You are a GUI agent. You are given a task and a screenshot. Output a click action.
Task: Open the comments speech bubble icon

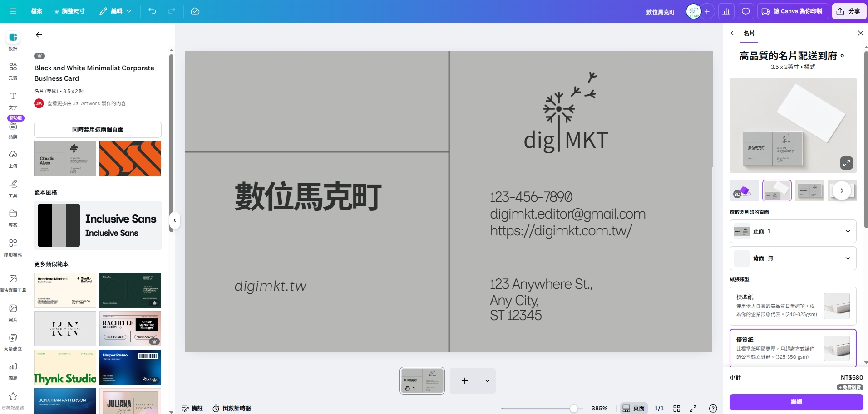[x=745, y=11]
